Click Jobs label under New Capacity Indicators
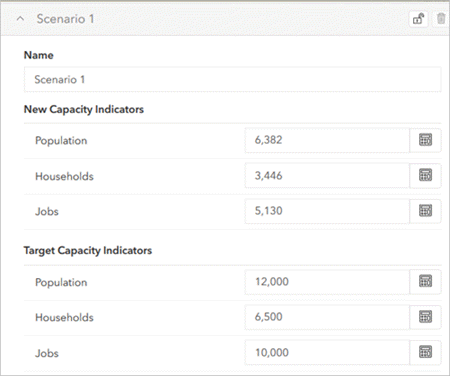 coord(47,212)
